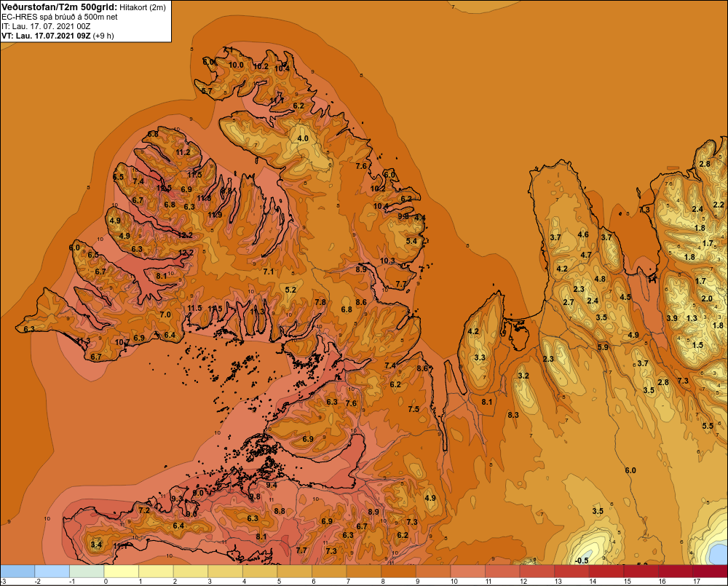Click the valid time 'VT: Lau. 17.07.2021 09Z (+9 h)'
Viewport: 728px width, 586px height.
click(58, 36)
